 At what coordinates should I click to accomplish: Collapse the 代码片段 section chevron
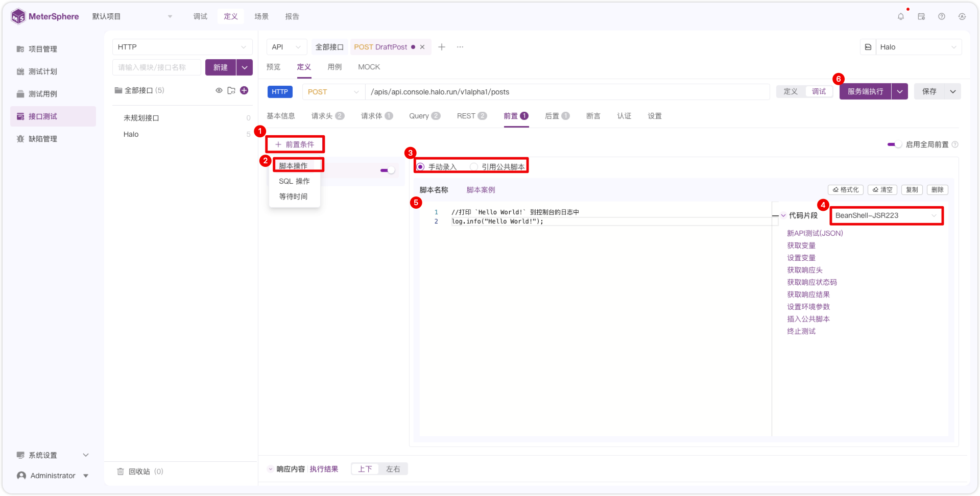[x=783, y=215]
